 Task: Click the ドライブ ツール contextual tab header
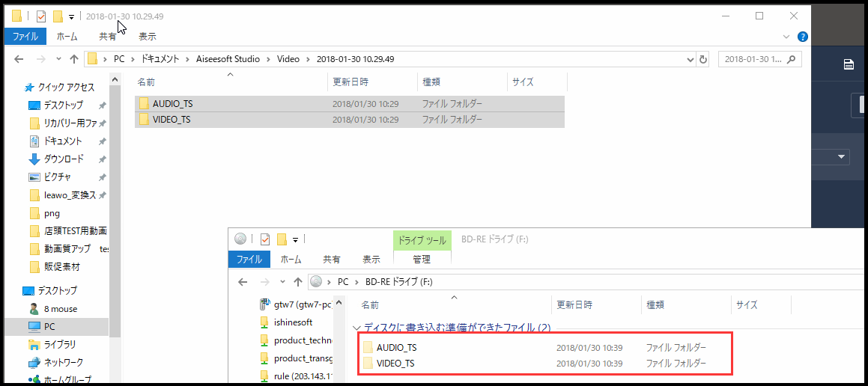422,239
